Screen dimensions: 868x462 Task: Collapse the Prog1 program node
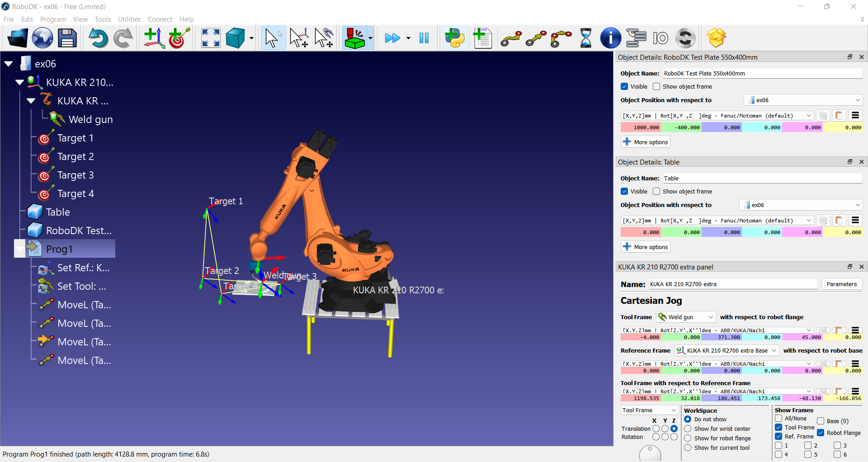tap(19, 249)
